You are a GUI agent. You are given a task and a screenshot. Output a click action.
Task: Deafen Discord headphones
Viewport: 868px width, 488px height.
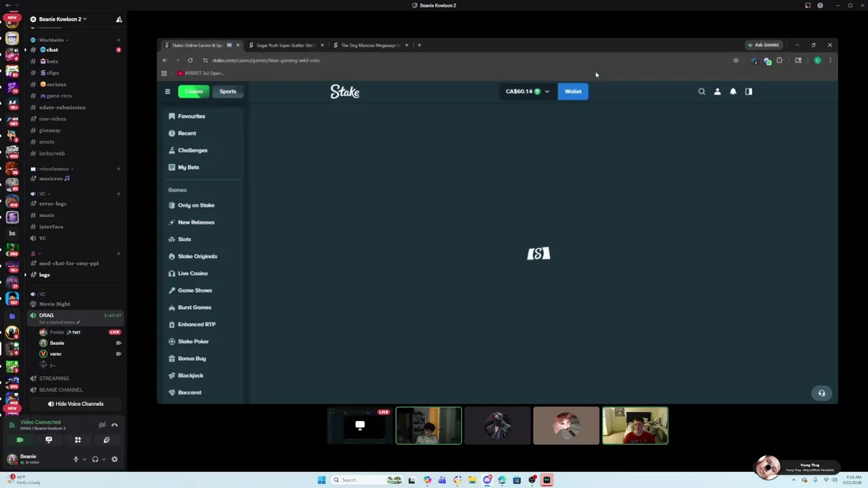(95, 460)
